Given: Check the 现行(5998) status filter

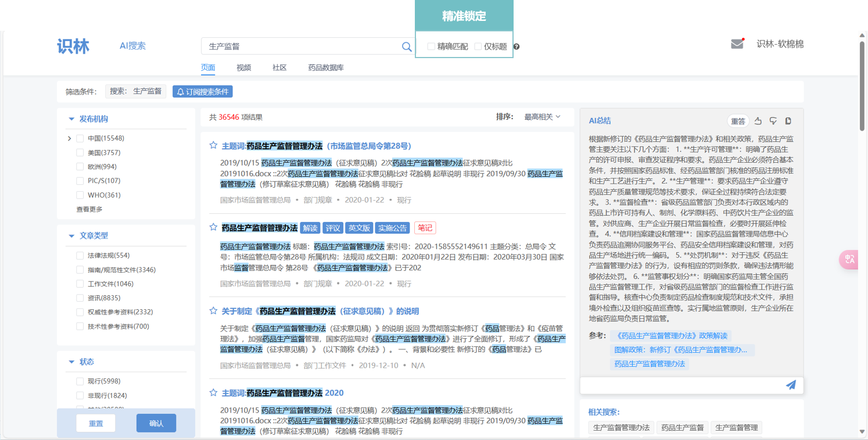Looking at the screenshot, I should [x=80, y=381].
